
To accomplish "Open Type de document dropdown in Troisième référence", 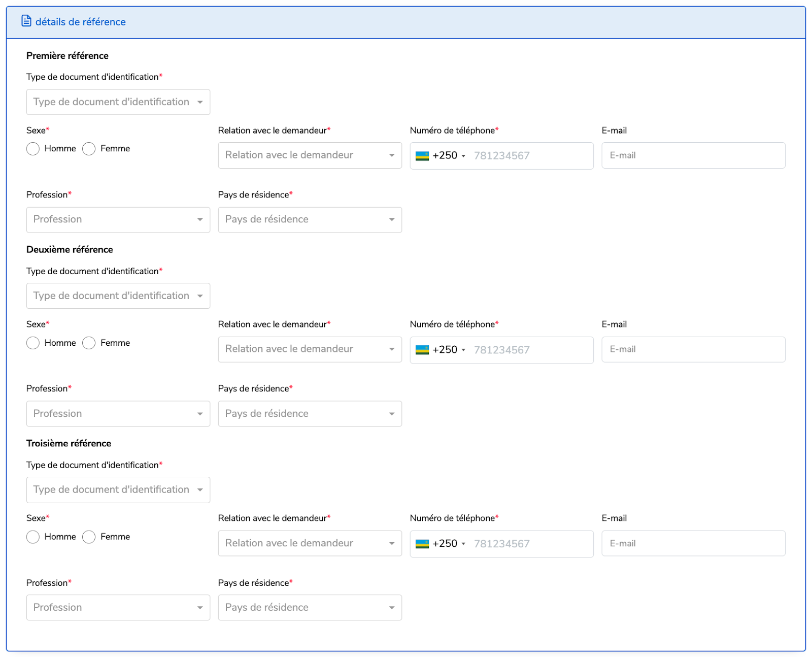I will [x=118, y=490].
